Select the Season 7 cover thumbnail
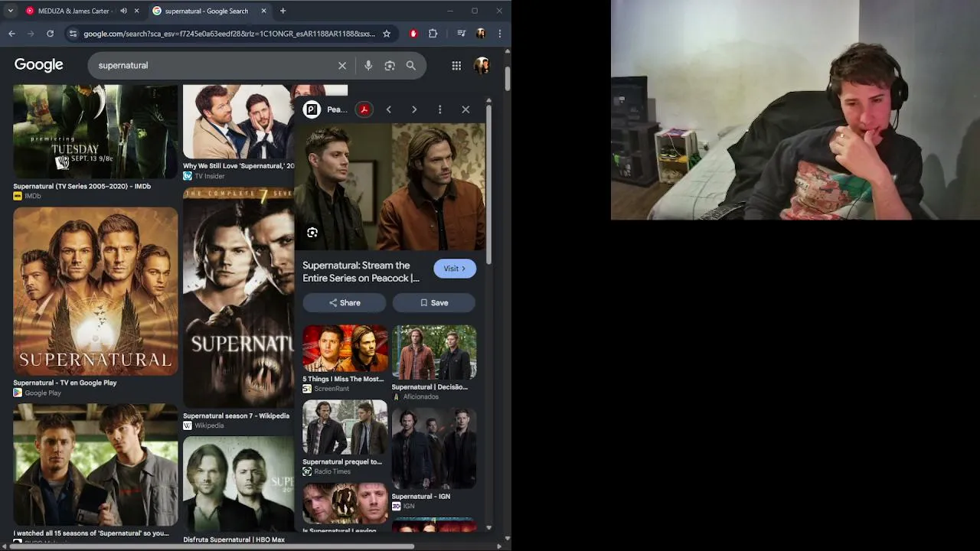Screen dimensions: 980x551 point(238,298)
